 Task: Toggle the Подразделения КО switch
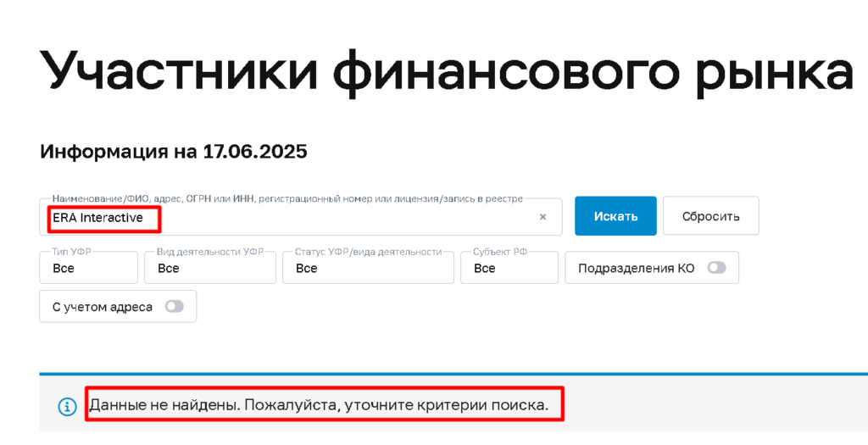tap(716, 268)
